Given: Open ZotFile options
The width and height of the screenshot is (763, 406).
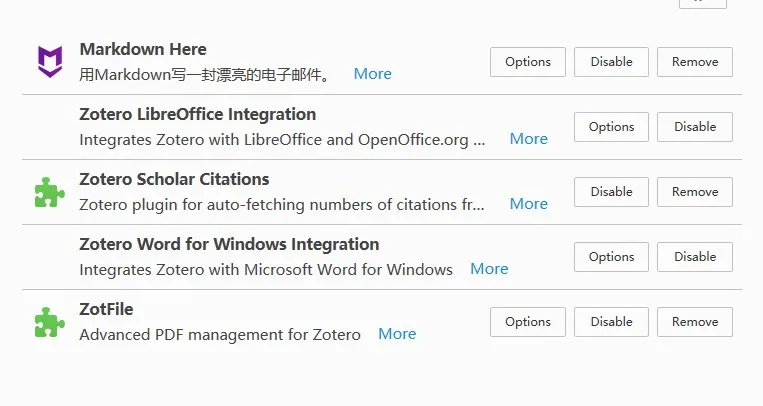Looking at the screenshot, I should point(528,322).
